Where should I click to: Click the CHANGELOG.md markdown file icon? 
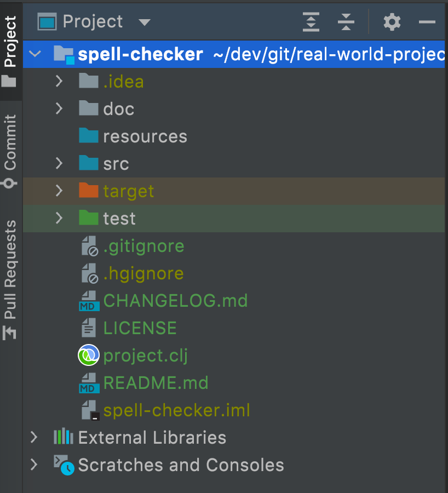pos(88,301)
